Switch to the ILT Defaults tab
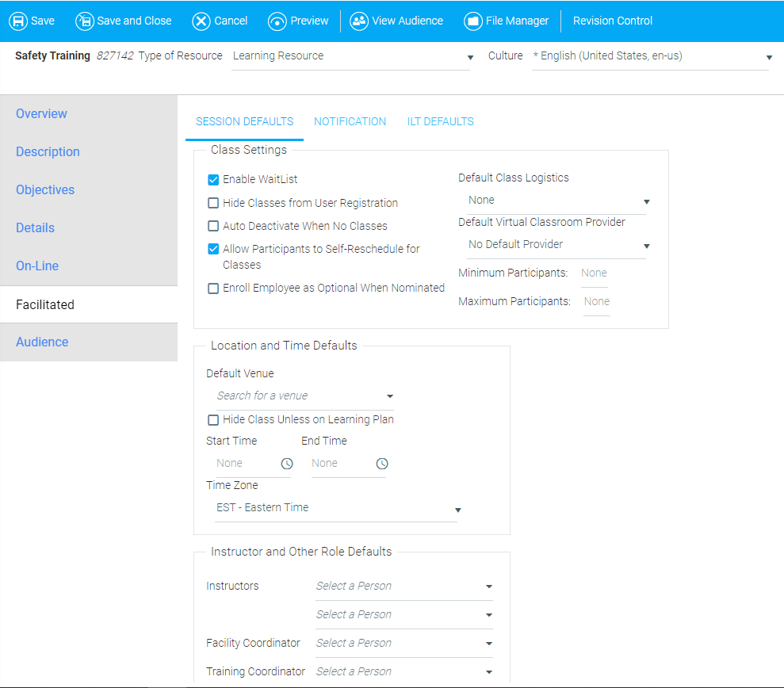Viewport: 784px width, 688px height. pos(440,122)
